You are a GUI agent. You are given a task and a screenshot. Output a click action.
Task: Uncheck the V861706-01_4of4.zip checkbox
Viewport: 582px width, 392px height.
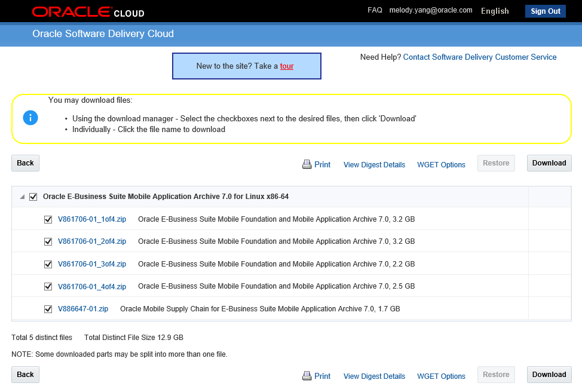48,287
